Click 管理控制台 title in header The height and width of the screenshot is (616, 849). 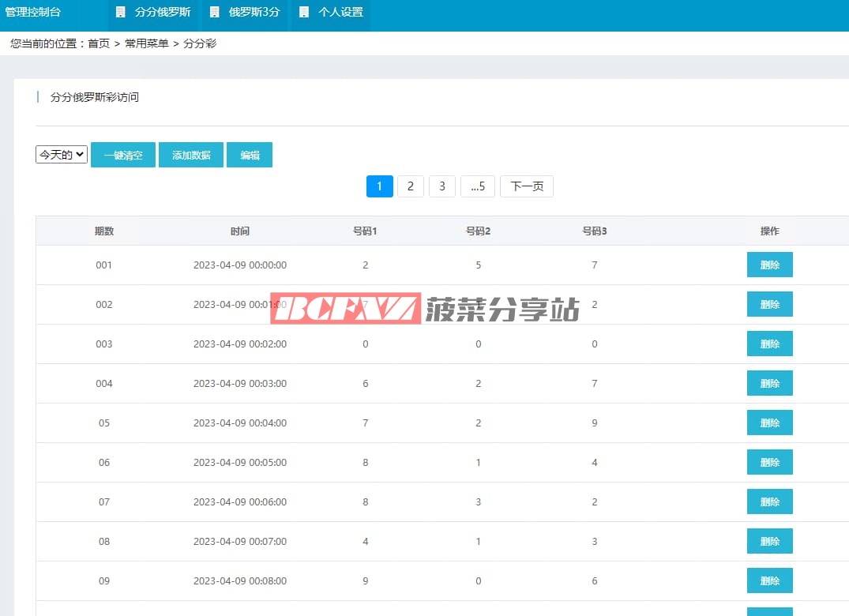(32, 13)
